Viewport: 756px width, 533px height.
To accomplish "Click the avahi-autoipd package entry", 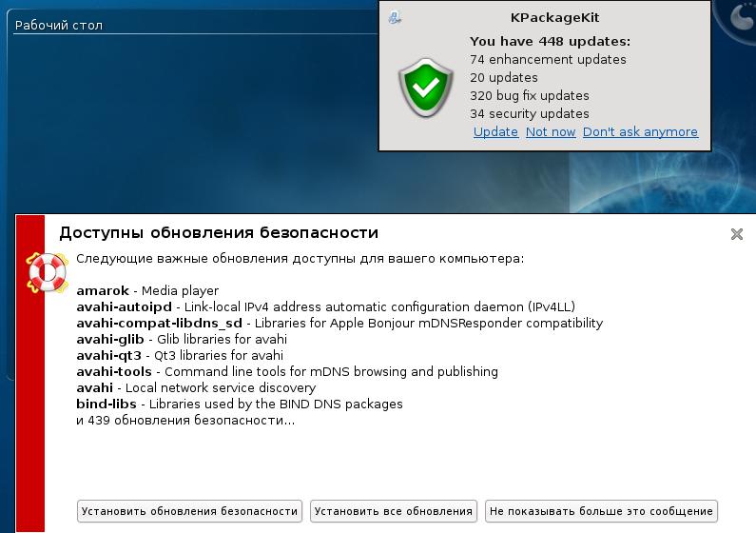I will [326, 306].
